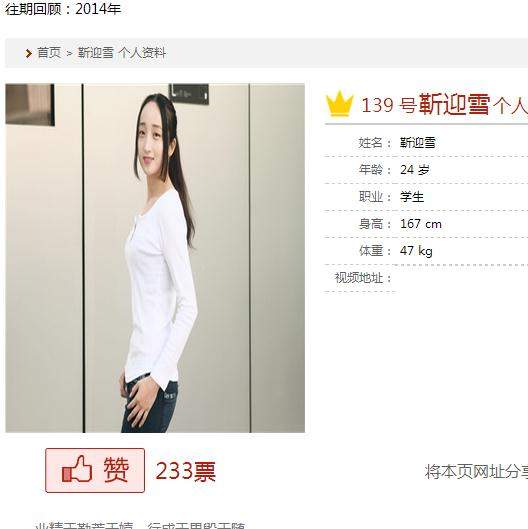Click the breadcrumb ">" separator after 首页
This screenshot has width=528, height=529.
[x=69, y=53]
